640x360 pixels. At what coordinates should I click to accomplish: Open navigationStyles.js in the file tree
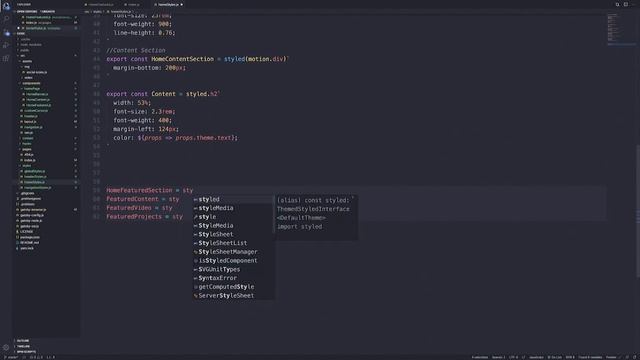[37, 188]
